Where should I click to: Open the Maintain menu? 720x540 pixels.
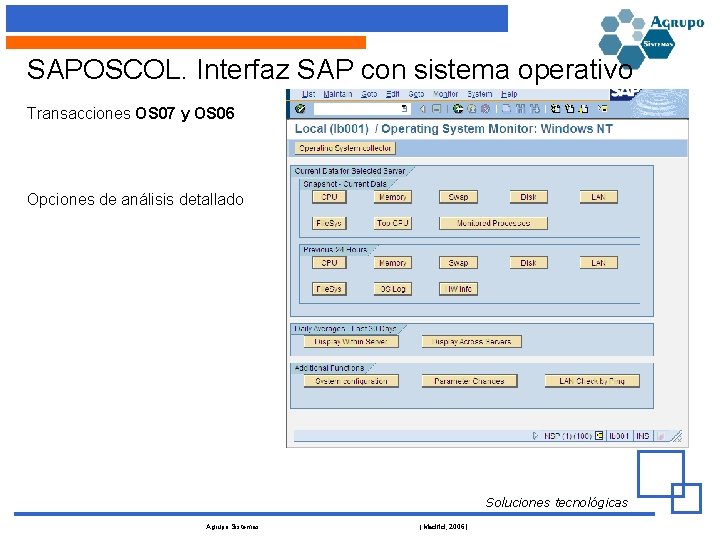(338, 94)
